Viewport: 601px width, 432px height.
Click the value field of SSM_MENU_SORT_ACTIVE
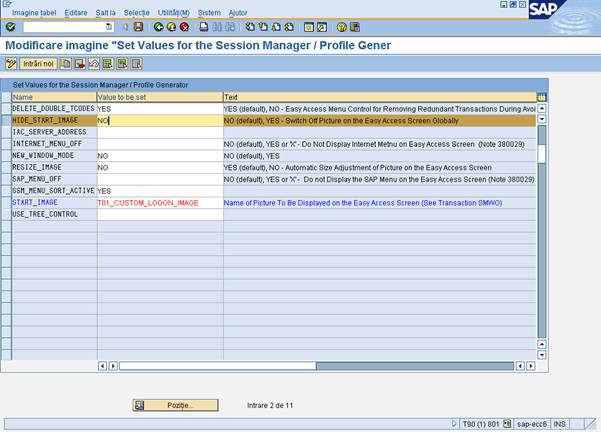[160, 191]
